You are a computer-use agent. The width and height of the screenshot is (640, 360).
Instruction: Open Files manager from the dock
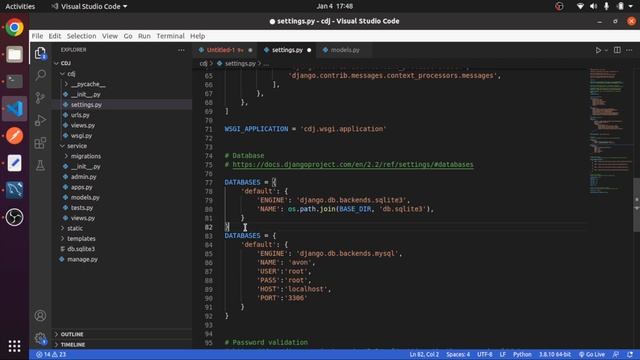coord(14,54)
